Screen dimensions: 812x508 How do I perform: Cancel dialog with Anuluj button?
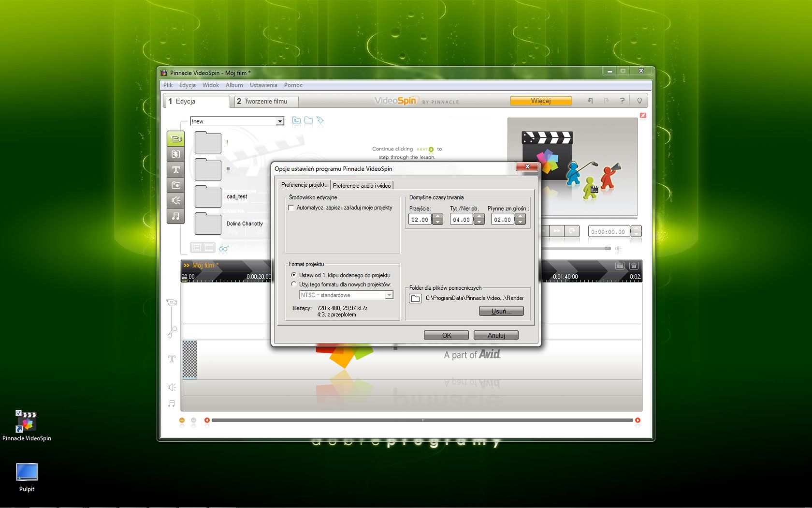pyautogui.click(x=496, y=335)
